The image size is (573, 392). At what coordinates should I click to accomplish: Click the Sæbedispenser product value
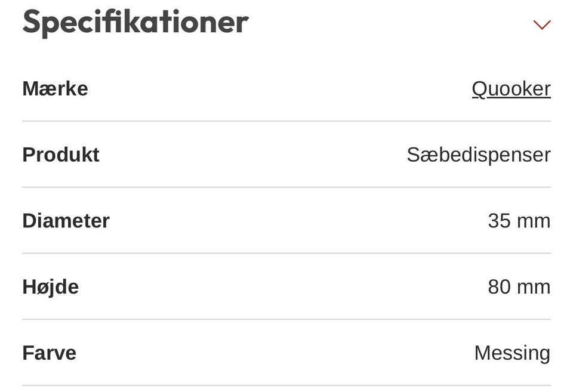click(479, 155)
